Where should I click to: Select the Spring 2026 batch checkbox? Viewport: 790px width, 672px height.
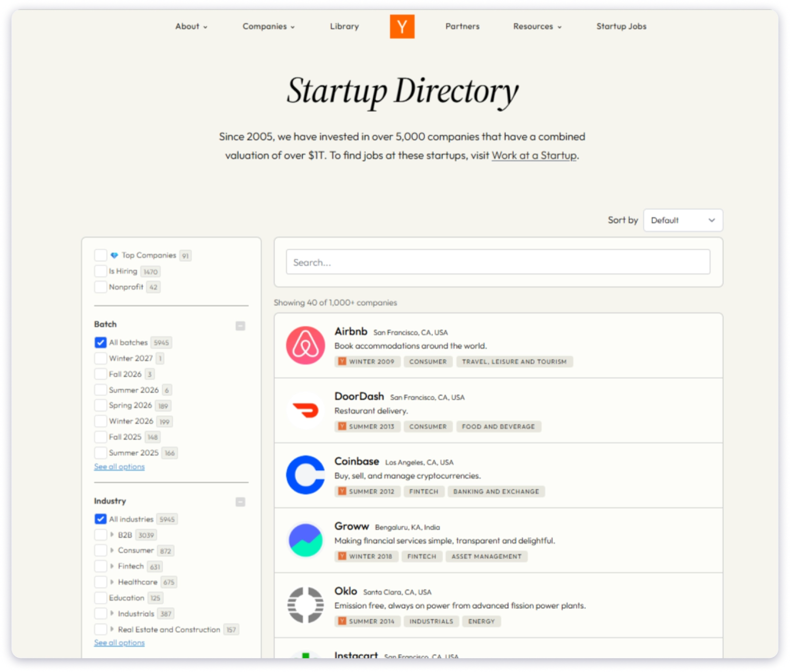(101, 405)
